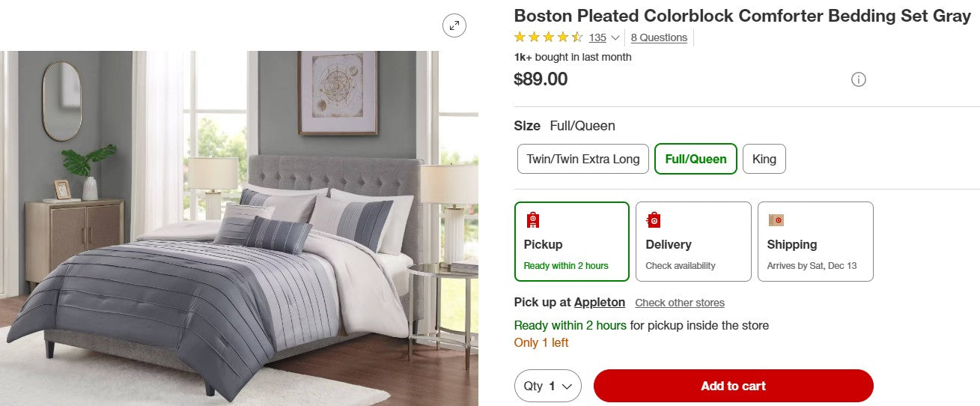
Task: Click the red Pickup bag icon
Action: point(533,219)
